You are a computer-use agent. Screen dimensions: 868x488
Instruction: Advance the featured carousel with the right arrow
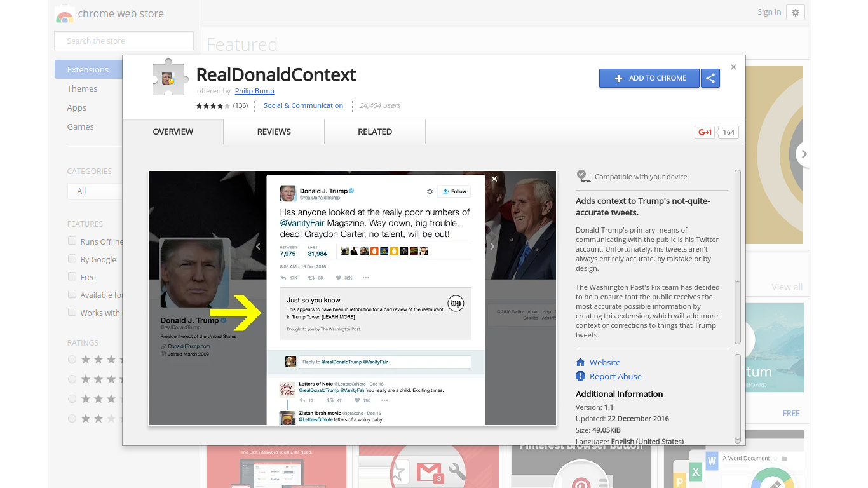pyautogui.click(x=804, y=154)
